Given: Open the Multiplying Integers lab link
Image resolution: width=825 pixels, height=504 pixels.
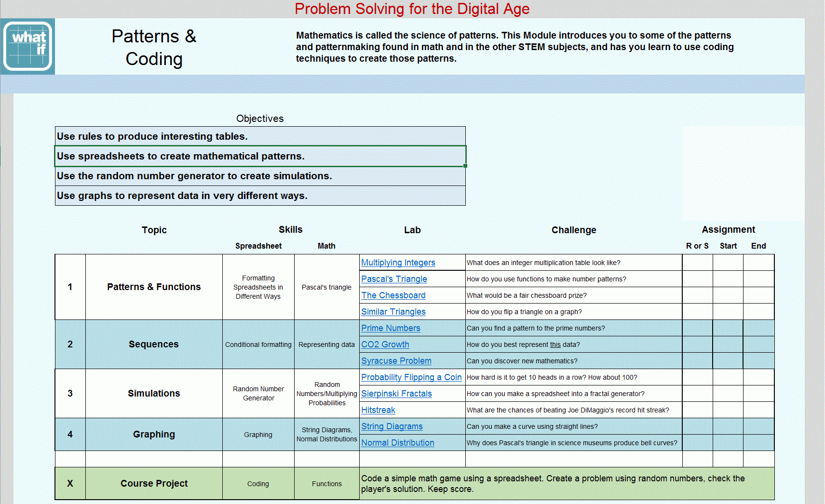Looking at the screenshot, I should 398,263.
